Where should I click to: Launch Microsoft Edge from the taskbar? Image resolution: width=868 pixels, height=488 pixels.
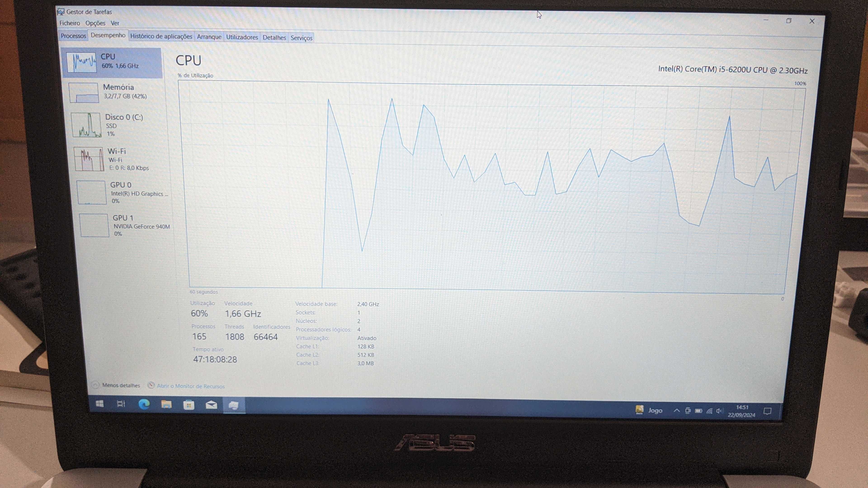click(144, 404)
